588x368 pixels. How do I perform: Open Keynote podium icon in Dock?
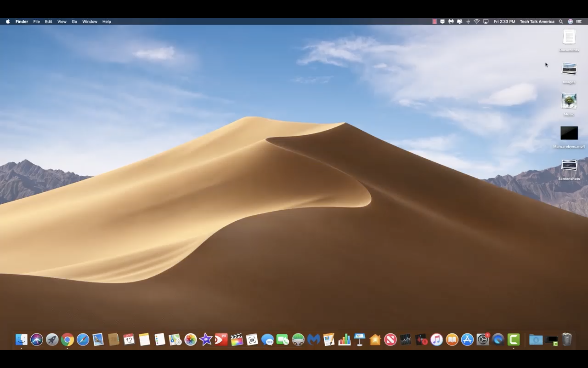point(360,340)
